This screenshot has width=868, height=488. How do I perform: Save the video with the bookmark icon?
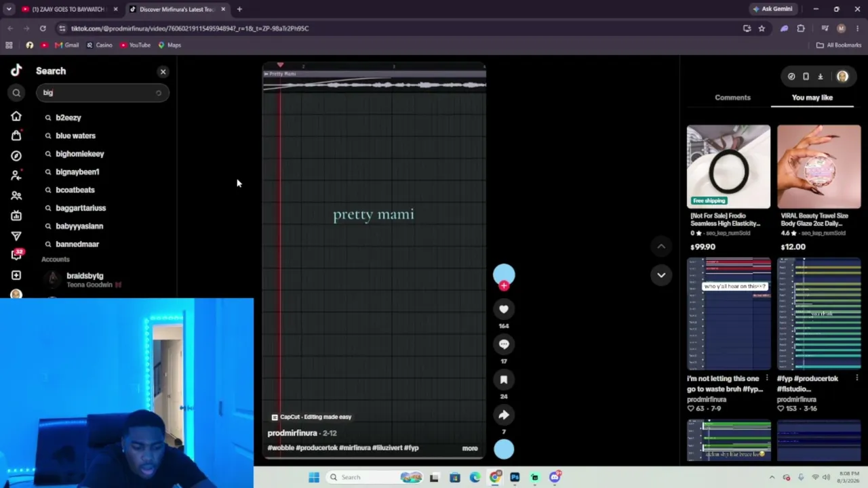click(x=504, y=380)
